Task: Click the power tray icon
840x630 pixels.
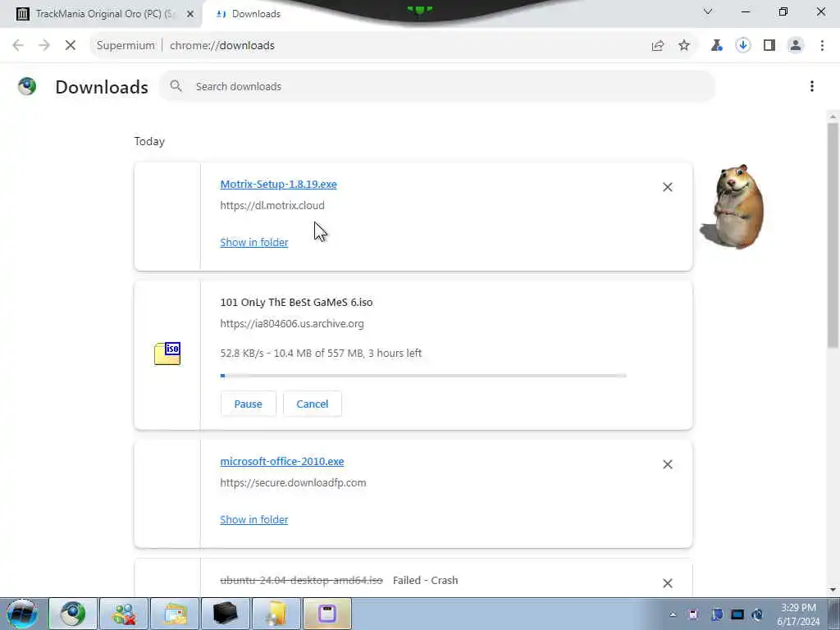Action: (757, 614)
